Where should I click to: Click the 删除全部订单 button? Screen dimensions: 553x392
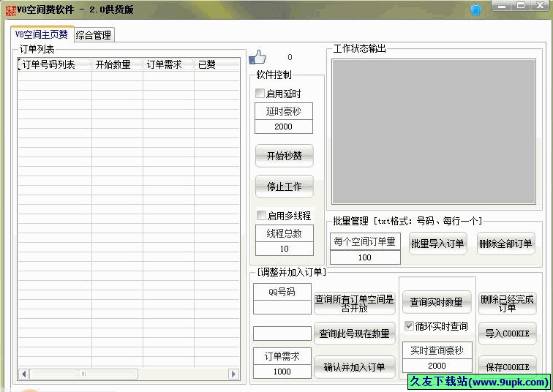click(505, 244)
